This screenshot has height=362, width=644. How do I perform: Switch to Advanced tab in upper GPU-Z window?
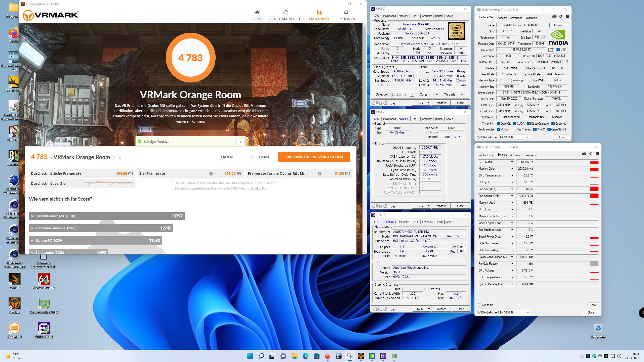point(516,18)
